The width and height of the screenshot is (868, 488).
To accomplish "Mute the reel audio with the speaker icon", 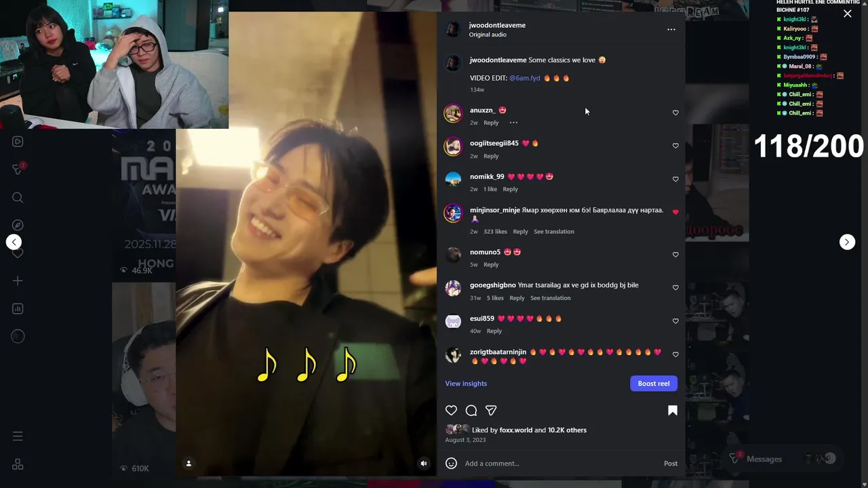I will click(x=424, y=464).
